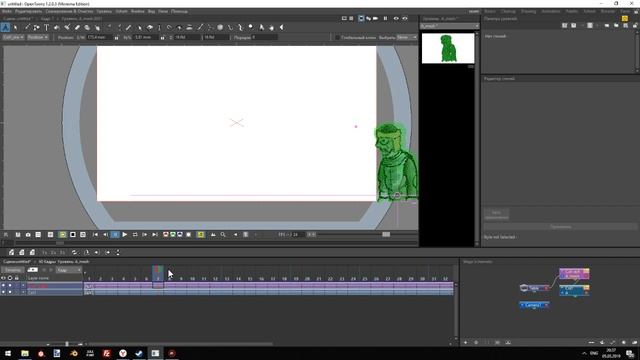Switch to the Drawing room tab

[529, 11]
